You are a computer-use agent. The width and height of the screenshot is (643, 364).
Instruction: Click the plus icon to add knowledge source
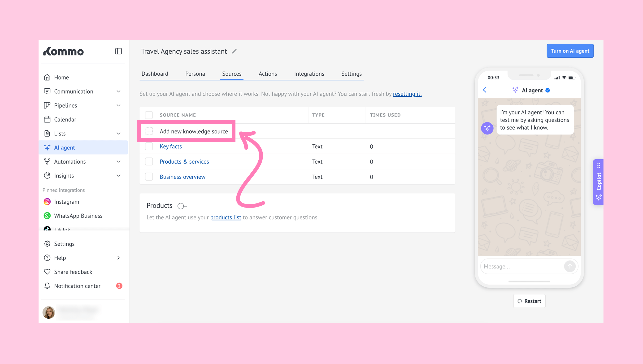pyautogui.click(x=149, y=131)
